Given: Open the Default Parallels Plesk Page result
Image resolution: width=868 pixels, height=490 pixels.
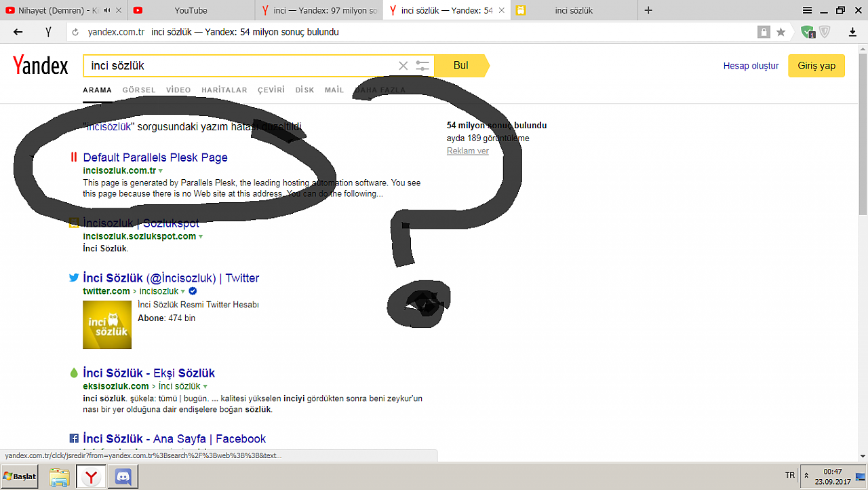Looking at the screenshot, I should (x=155, y=157).
